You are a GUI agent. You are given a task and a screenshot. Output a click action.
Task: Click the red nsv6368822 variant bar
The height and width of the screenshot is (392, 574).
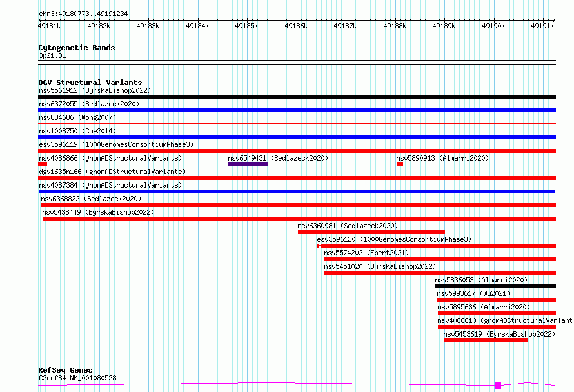tap(299, 205)
